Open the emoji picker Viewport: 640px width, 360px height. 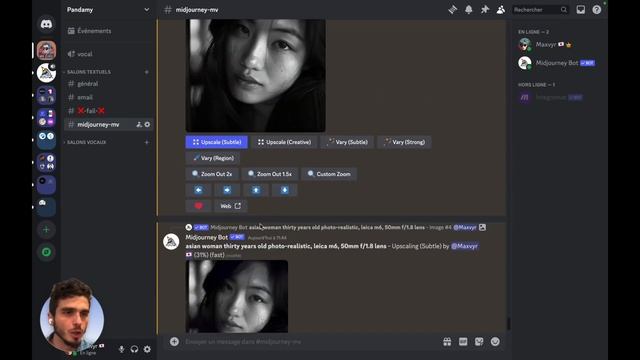(x=495, y=342)
